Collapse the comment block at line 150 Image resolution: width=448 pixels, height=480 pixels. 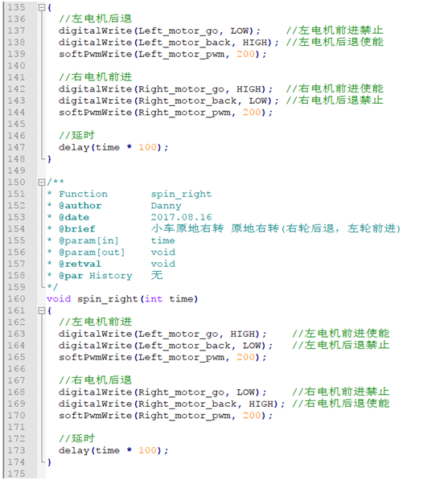tap(42, 183)
